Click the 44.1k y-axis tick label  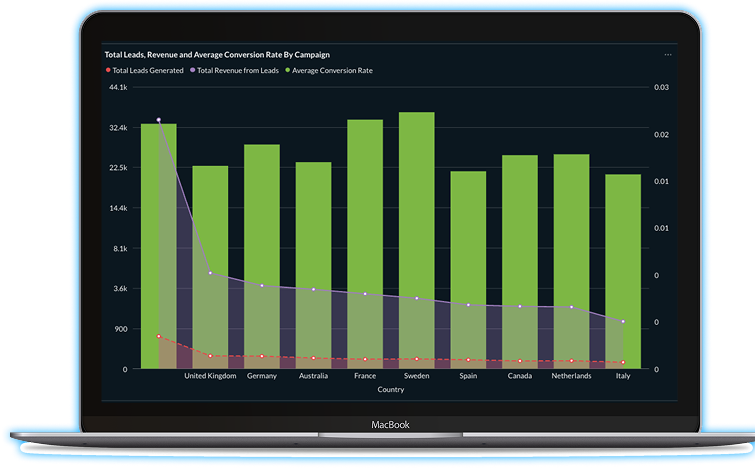pyautogui.click(x=118, y=88)
